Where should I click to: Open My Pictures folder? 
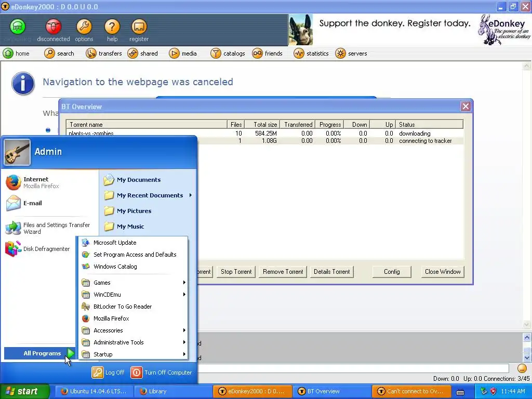pyautogui.click(x=128, y=211)
